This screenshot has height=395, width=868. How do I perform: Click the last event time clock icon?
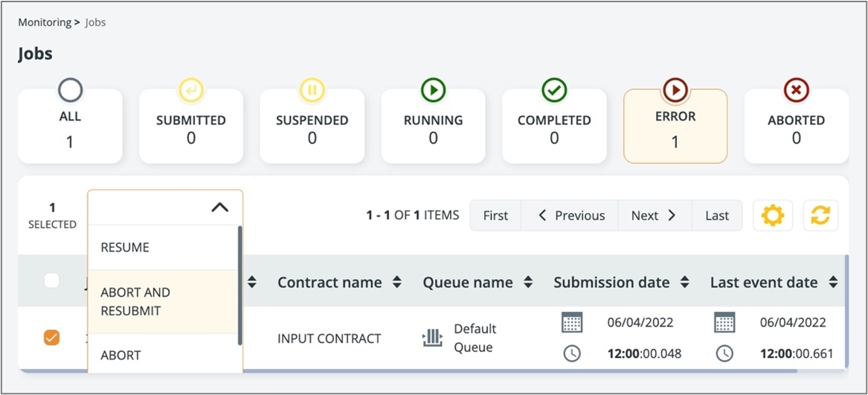[x=724, y=354]
